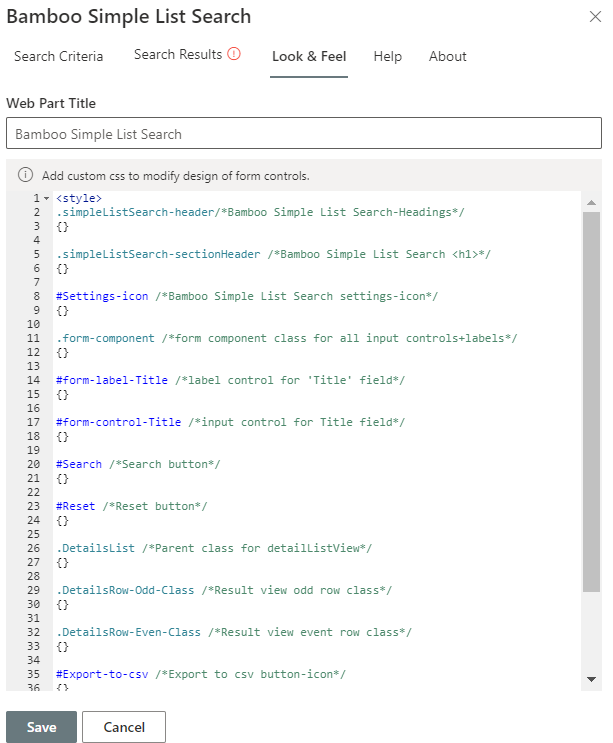Click comment 'Export to csv button-icon'
The width and height of the screenshot is (613, 743).
click(x=251, y=674)
